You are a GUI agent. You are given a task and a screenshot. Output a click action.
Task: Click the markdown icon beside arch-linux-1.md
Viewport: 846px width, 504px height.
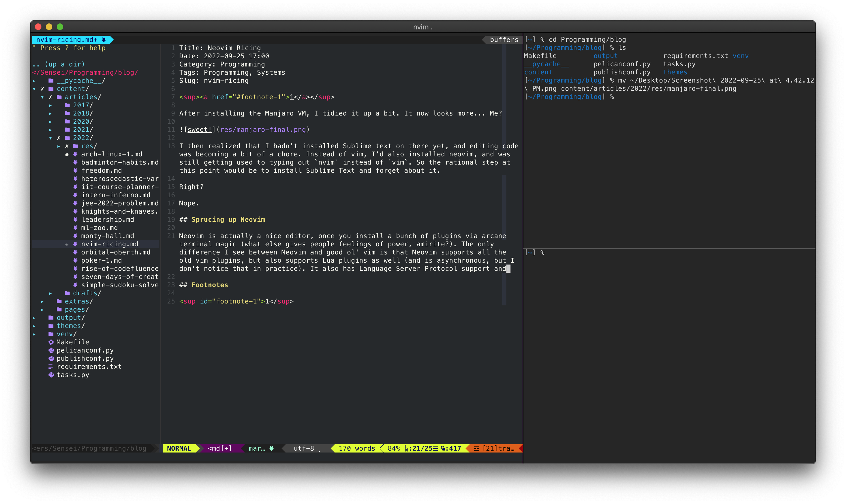(x=75, y=154)
